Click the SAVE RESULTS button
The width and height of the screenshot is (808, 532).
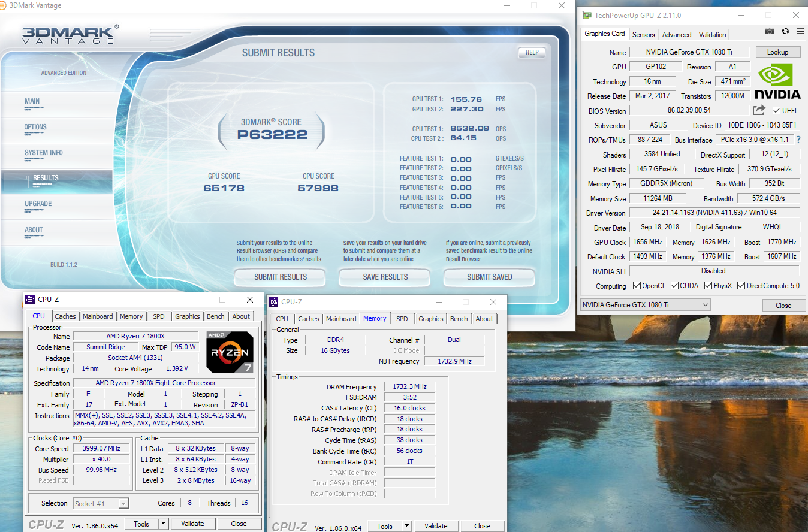(385, 277)
